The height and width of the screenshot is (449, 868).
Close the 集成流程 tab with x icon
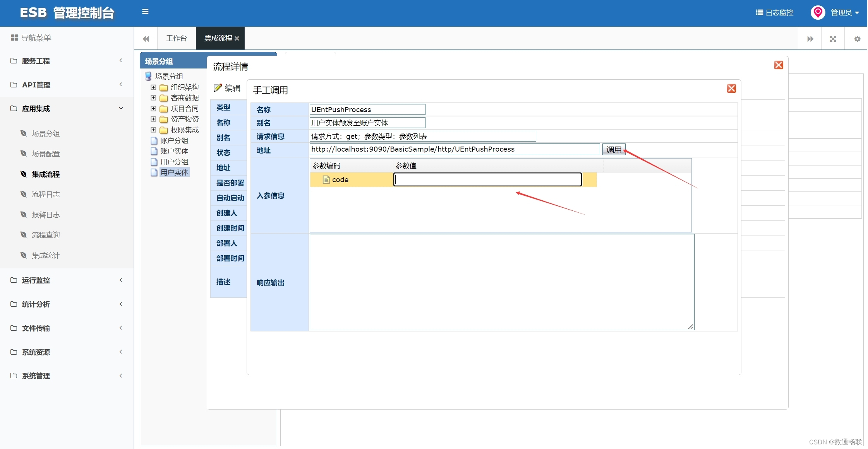tap(237, 38)
